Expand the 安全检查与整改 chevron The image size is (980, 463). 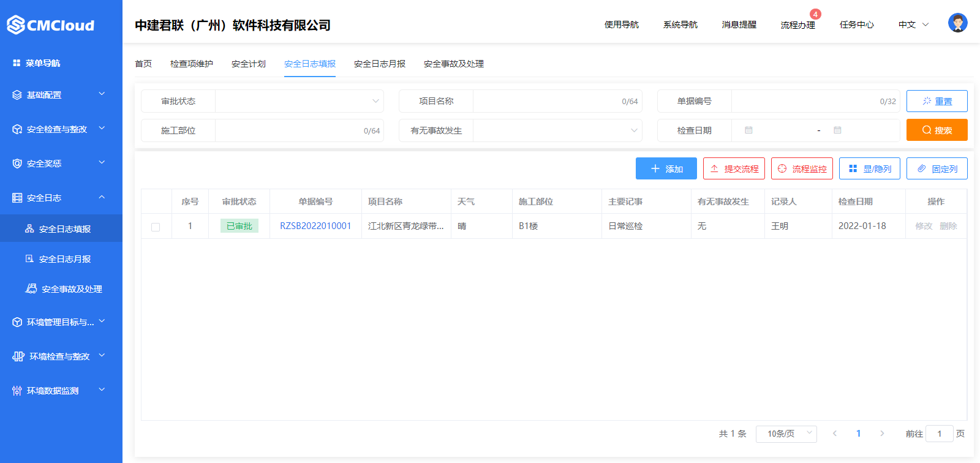[x=102, y=128]
